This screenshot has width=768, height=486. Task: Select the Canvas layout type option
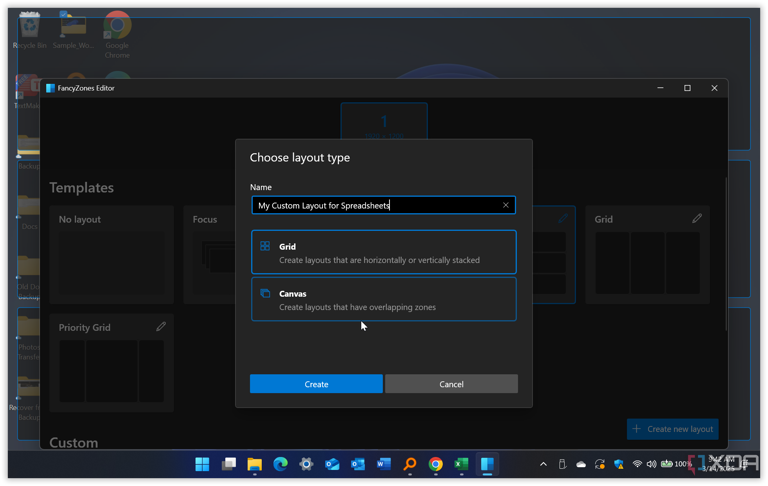click(x=384, y=299)
